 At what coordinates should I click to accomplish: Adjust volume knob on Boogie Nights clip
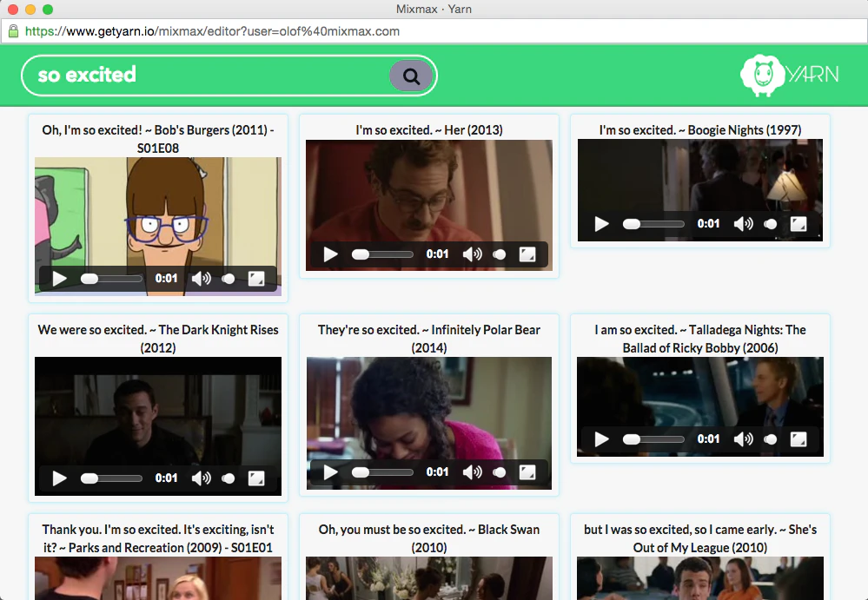click(771, 224)
